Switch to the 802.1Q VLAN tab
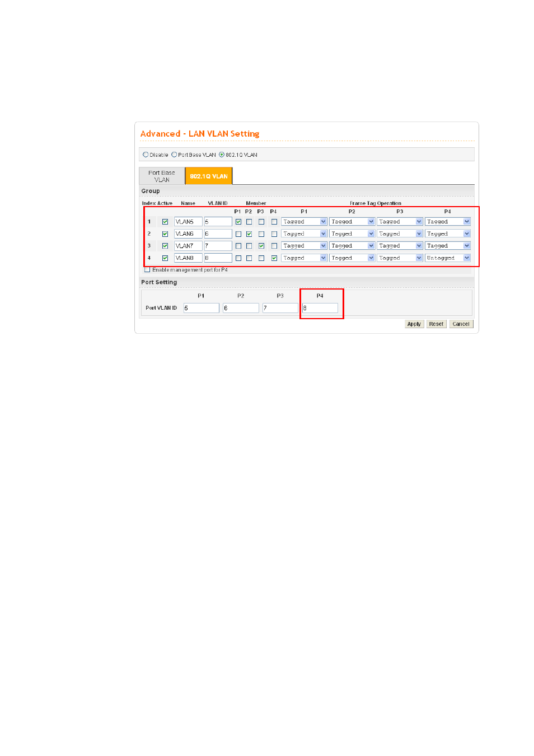The image size is (534, 756). 209,176
